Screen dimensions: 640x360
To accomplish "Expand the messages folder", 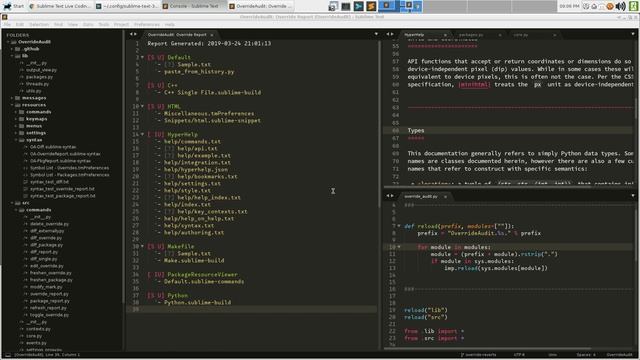I will point(12,98).
